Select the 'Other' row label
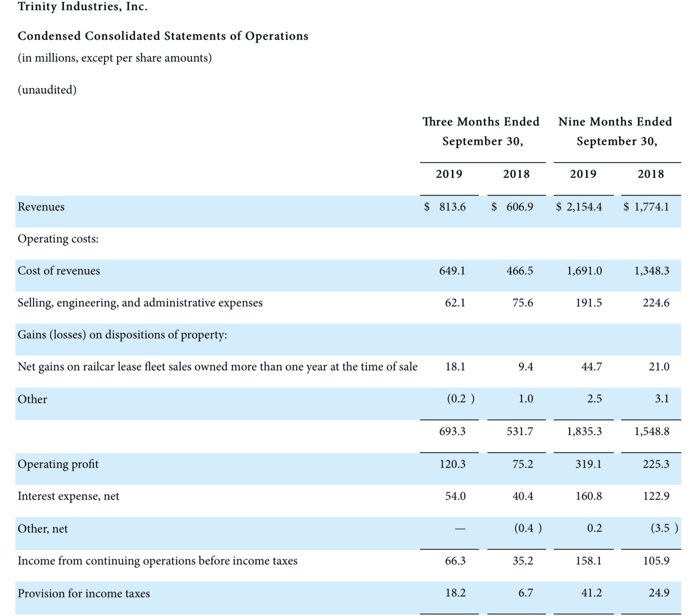 [33, 400]
